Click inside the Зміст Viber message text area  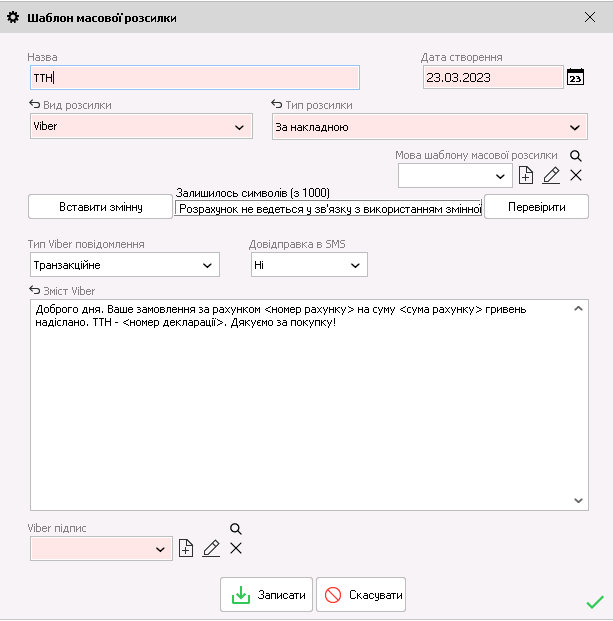click(309, 405)
